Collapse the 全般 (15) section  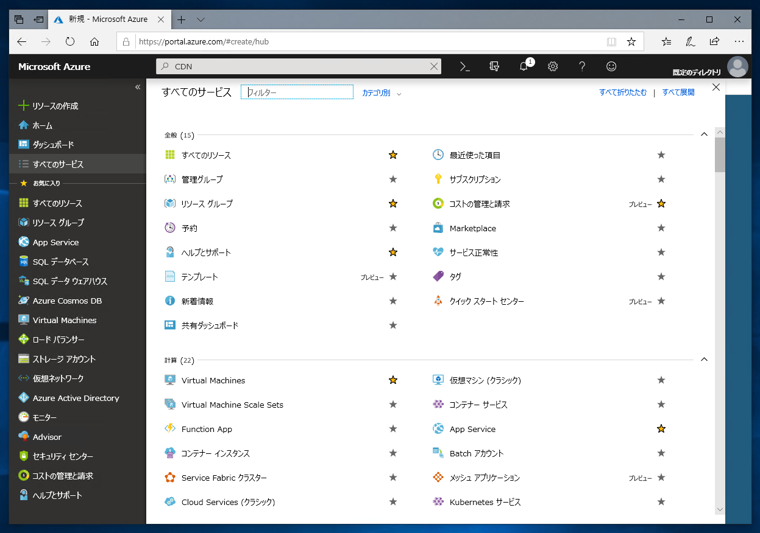click(704, 134)
